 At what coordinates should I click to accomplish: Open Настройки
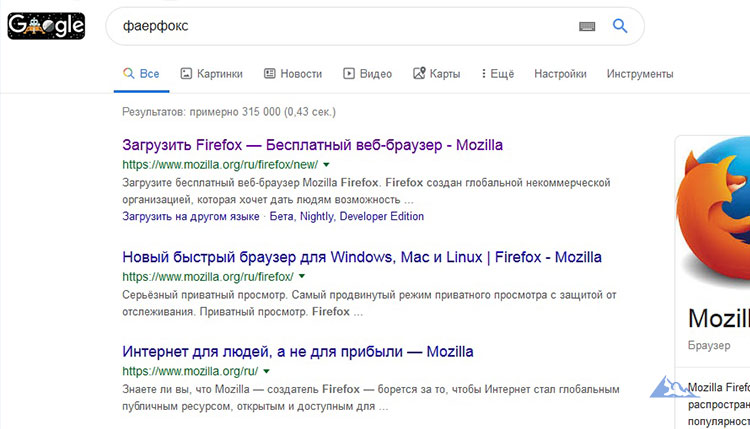pyautogui.click(x=560, y=74)
